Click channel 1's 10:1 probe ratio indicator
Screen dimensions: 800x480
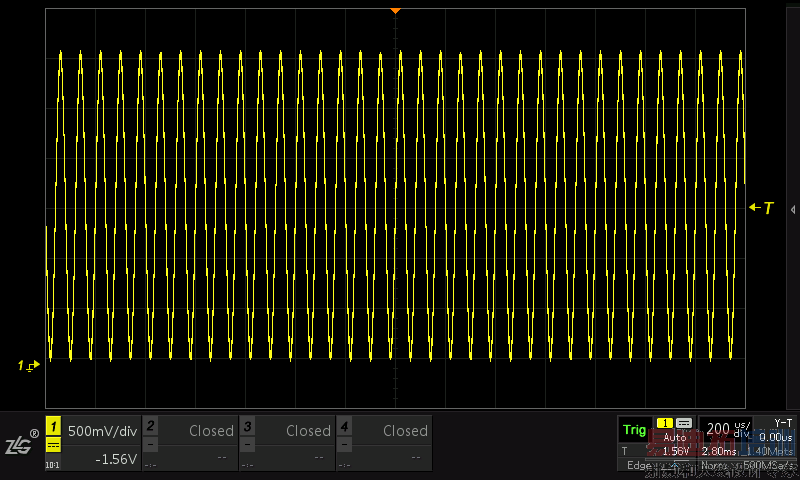pyautogui.click(x=52, y=465)
